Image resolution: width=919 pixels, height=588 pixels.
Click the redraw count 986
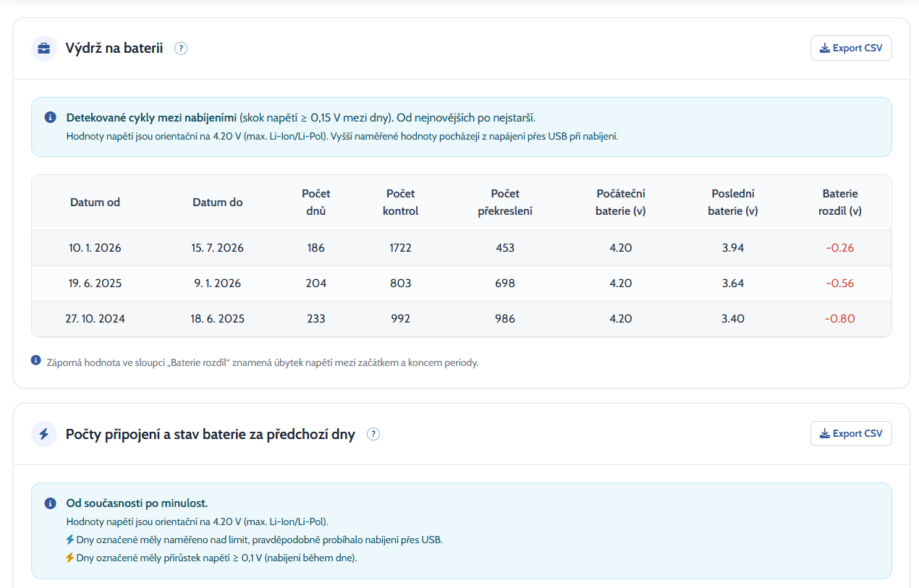(x=505, y=319)
